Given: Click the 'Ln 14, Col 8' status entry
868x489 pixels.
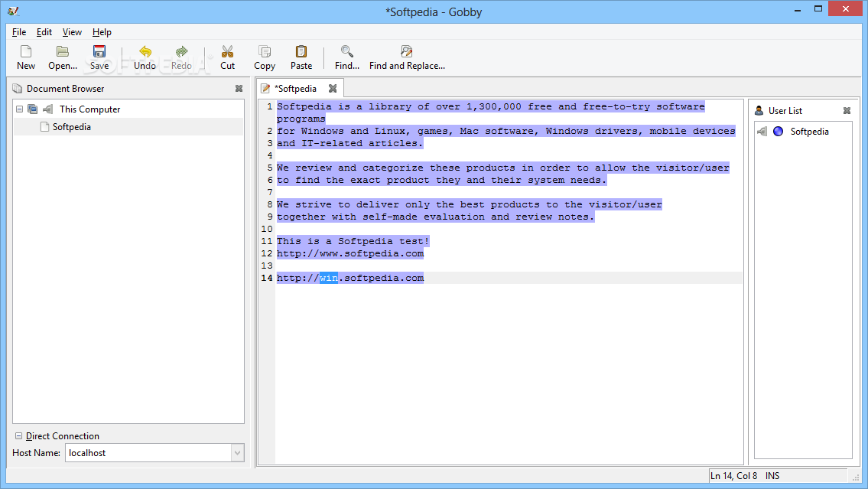Looking at the screenshot, I should point(733,476).
